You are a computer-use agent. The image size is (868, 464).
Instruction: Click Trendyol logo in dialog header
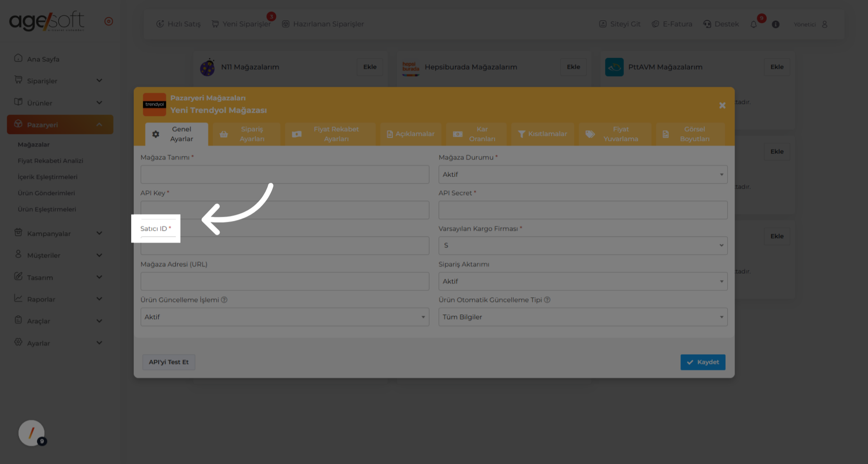tap(155, 104)
